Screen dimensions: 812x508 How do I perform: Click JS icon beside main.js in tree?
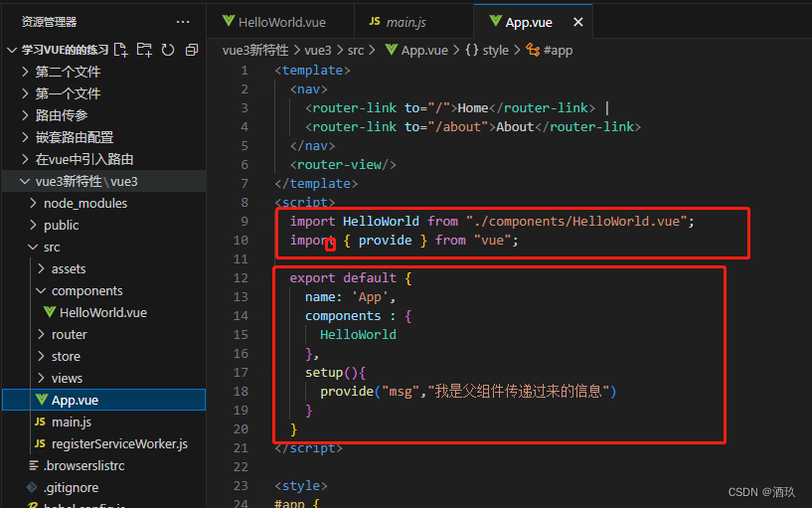41,423
